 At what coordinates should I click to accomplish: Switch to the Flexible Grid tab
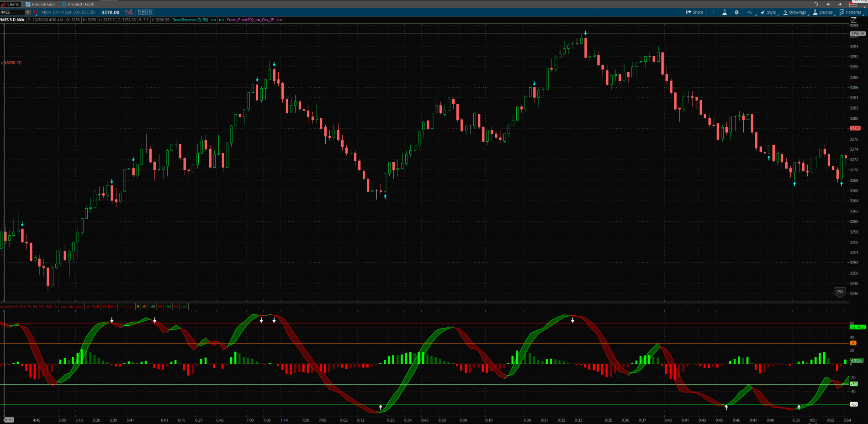coord(40,4)
